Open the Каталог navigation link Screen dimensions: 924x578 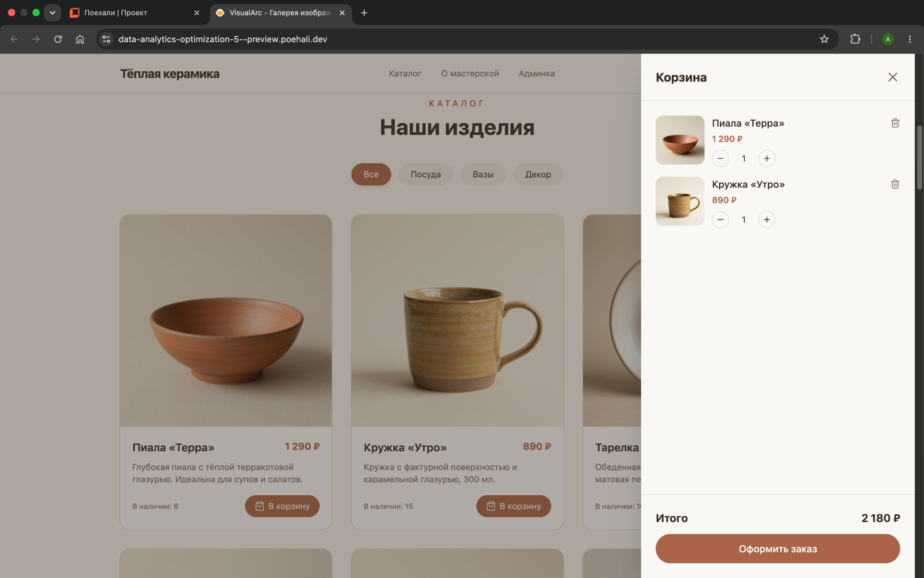pyautogui.click(x=405, y=74)
